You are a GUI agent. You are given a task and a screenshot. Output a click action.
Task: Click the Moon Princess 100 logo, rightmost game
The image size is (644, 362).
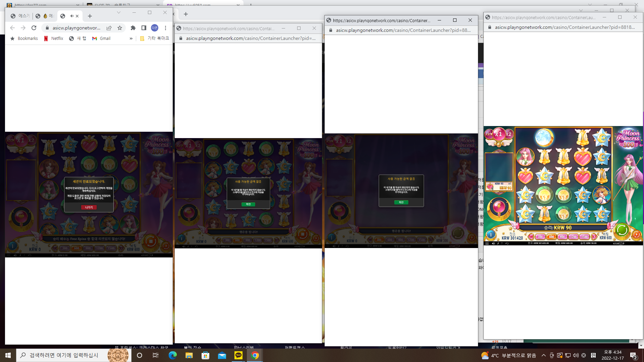pos(629,138)
